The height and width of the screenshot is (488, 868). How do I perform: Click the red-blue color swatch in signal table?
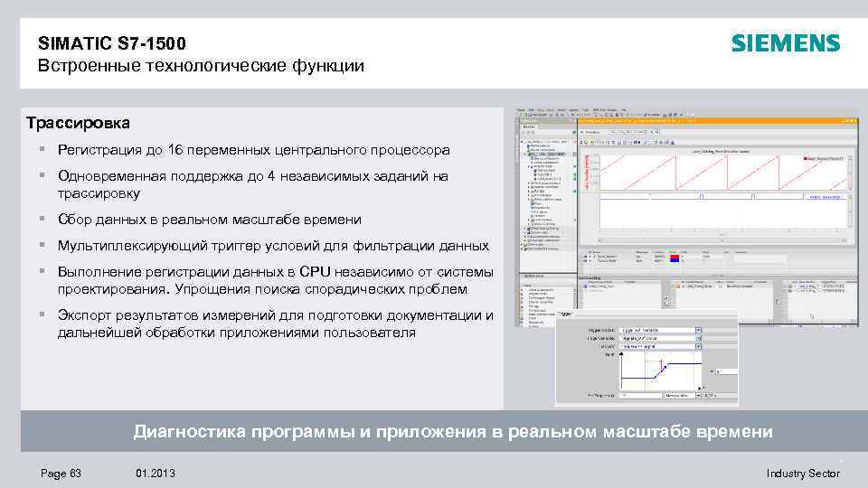point(675,258)
